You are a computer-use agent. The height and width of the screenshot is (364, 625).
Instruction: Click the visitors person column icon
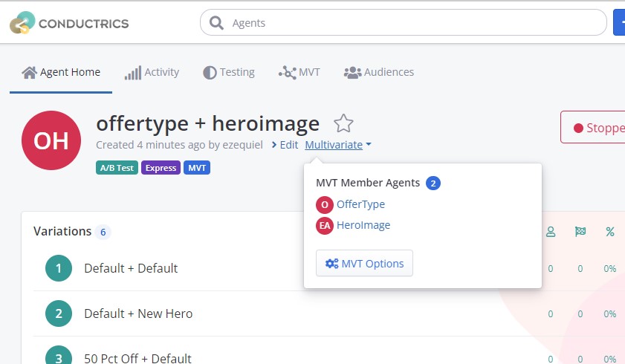(x=551, y=232)
